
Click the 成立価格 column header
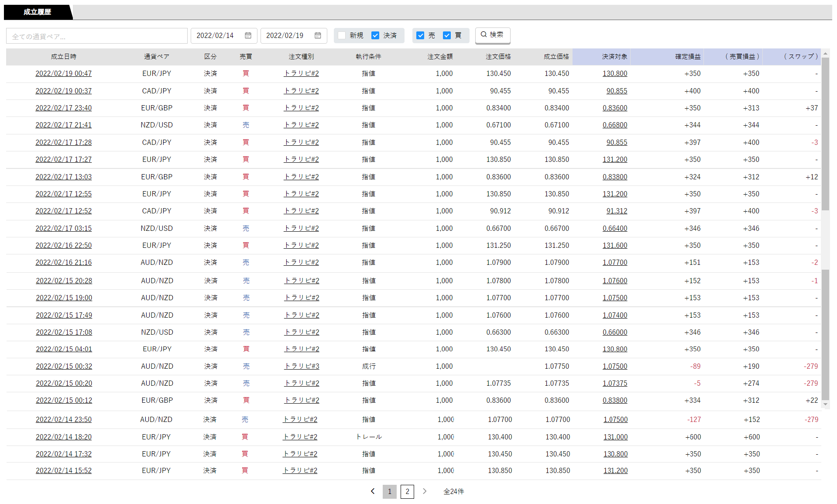point(556,57)
